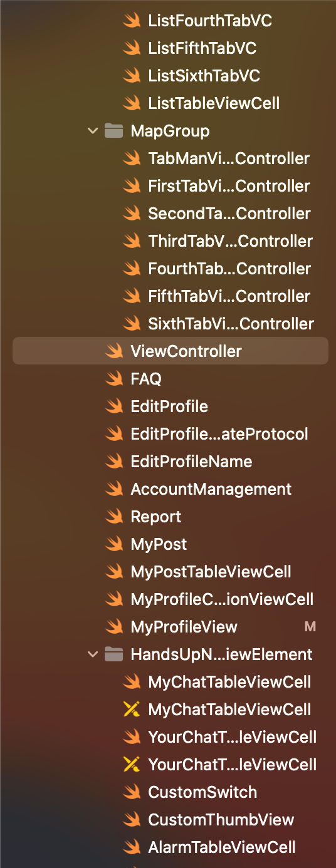Collapse the HandsUpN…iewElement group chevron
This screenshot has height=868, width=336.
93,654
